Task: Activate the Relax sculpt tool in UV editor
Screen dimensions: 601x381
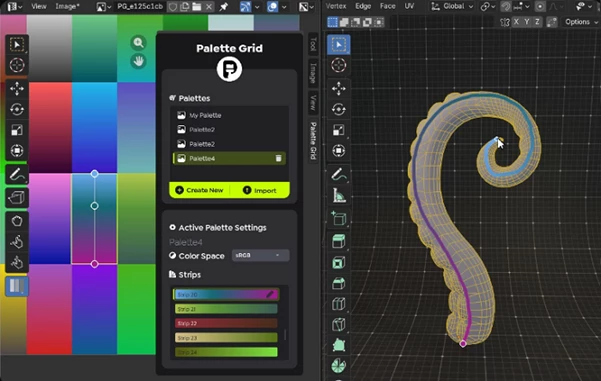Action: tap(17, 242)
